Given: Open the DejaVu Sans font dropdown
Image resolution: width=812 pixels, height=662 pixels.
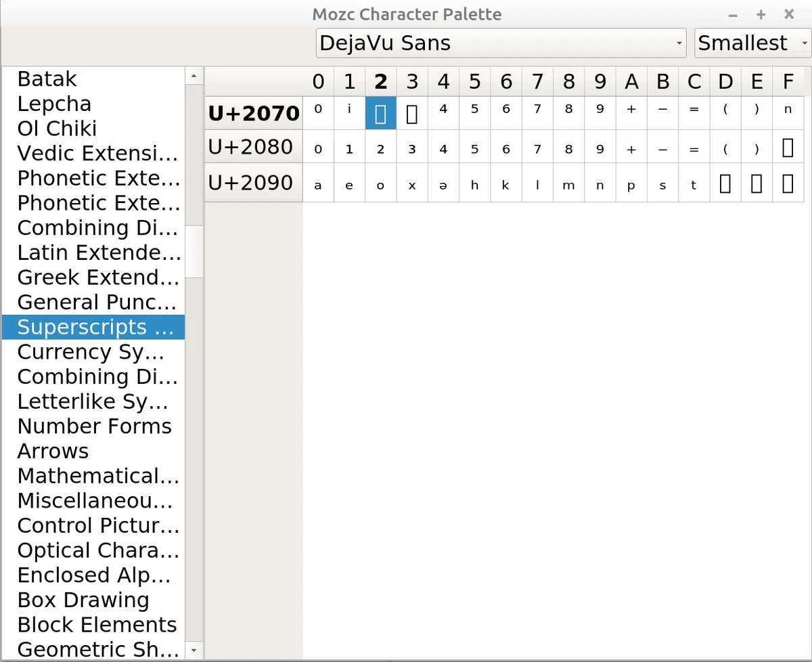Looking at the screenshot, I should pos(501,43).
